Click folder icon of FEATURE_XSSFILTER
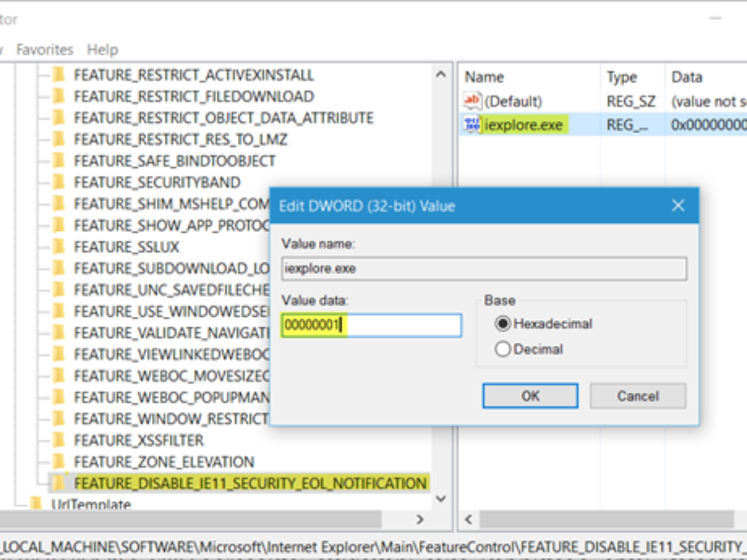Viewport: 747px width, 560px height. [59, 441]
